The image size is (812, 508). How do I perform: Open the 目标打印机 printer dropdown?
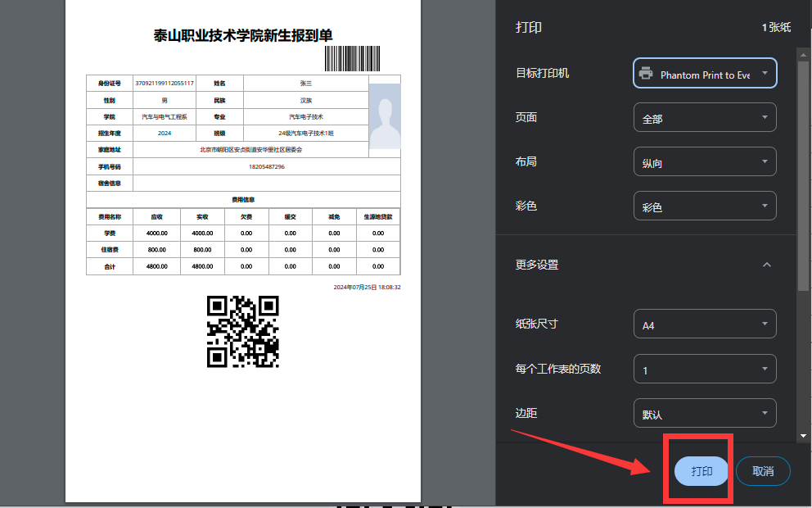coord(705,73)
